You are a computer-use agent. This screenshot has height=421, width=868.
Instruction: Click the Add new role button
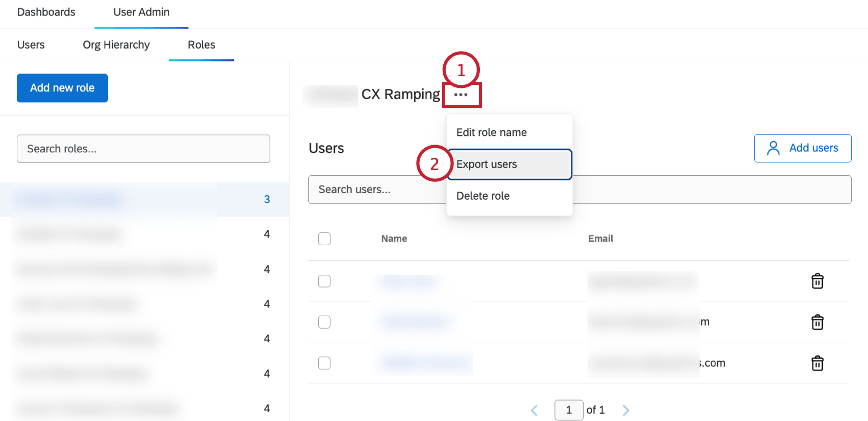pyautogui.click(x=62, y=88)
